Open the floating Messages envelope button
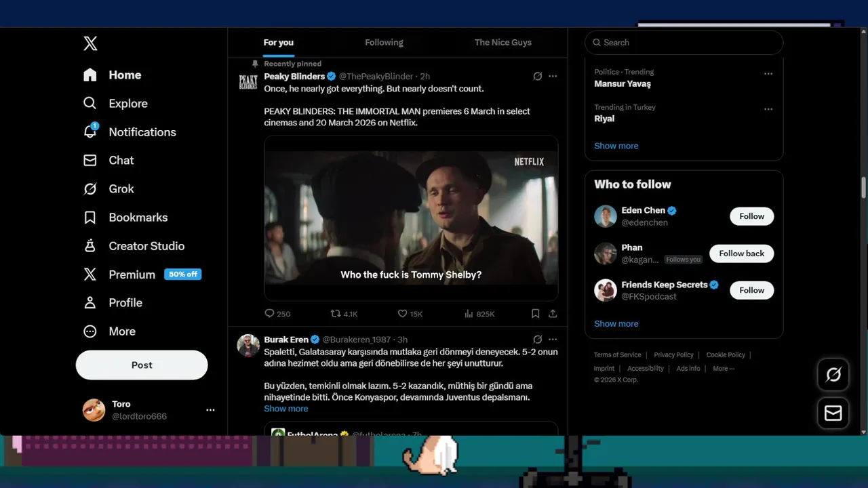Image resolution: width=868 pixels, height=488 pixels. tap(833, 413)
